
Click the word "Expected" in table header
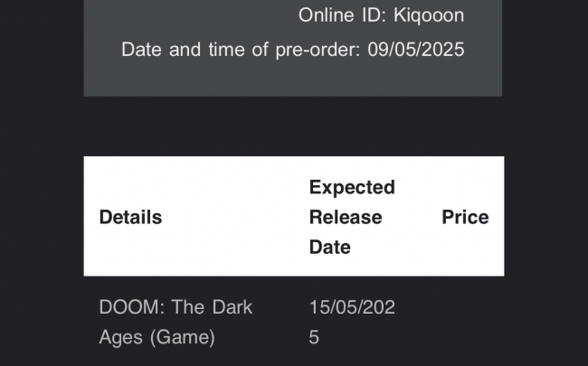352,187
